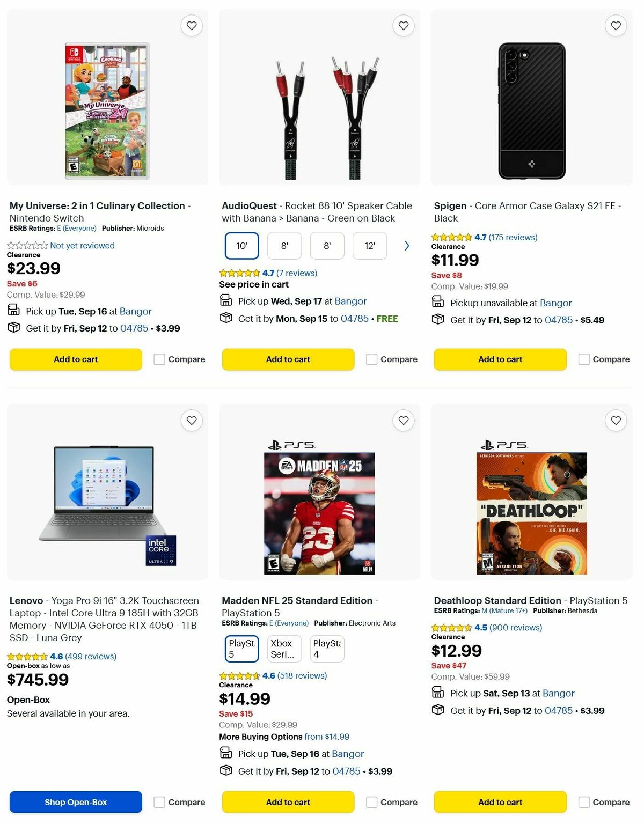Expand more cable length options with the chevron
Image resolution: width=644 pixels, height=824 pixels.
click(x=406, y=246)
